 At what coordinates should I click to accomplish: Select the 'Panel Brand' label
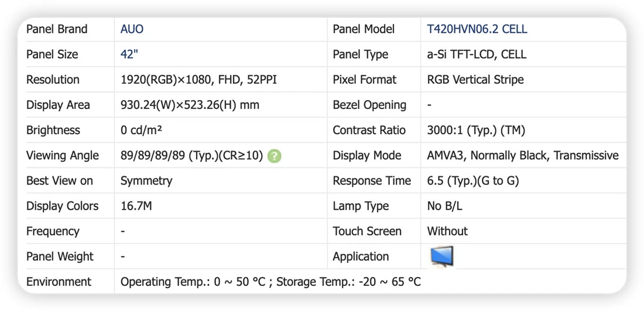[57, 29]
